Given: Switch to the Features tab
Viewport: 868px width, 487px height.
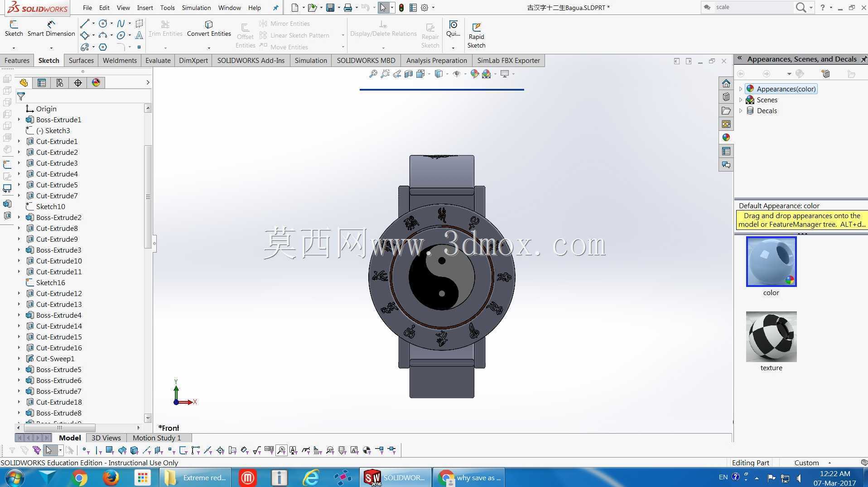Looking at the screenshot, I should click(17, 61).
